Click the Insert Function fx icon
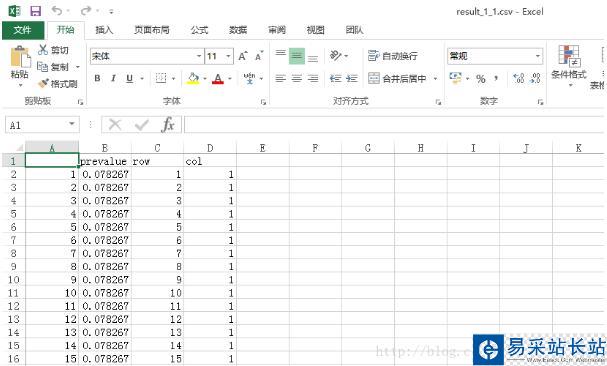 [x=168, y=124]
